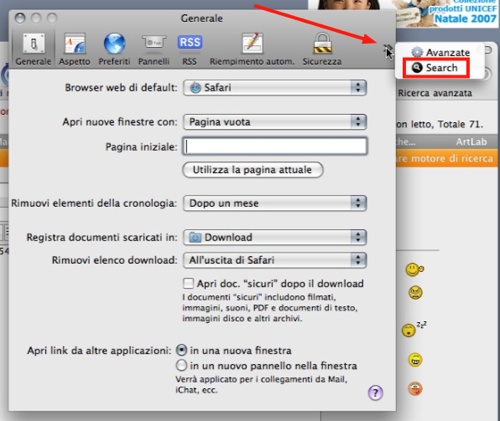Open the Browser web di default dropdown

[275, 88]
